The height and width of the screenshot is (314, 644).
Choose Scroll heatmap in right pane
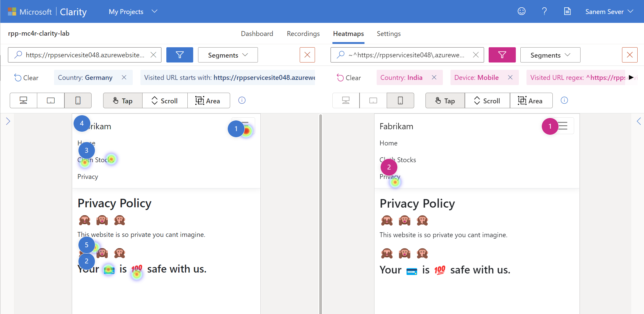click(487, 100)
